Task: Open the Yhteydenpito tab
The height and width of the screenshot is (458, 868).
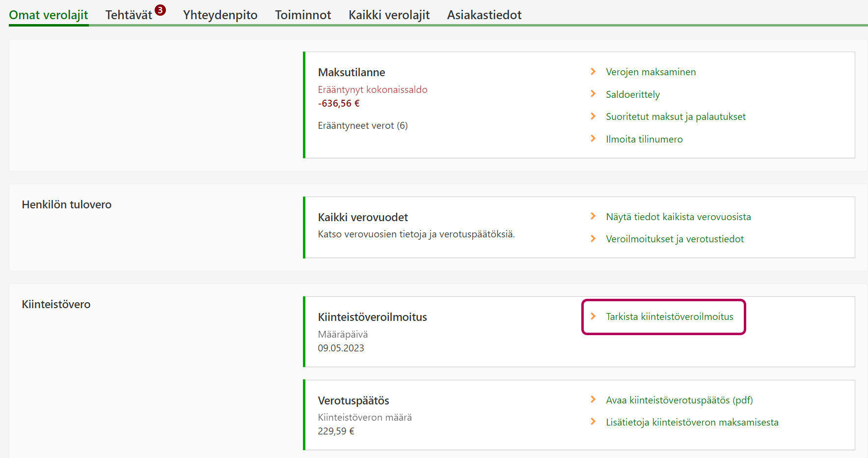Action: pos(220,15)
